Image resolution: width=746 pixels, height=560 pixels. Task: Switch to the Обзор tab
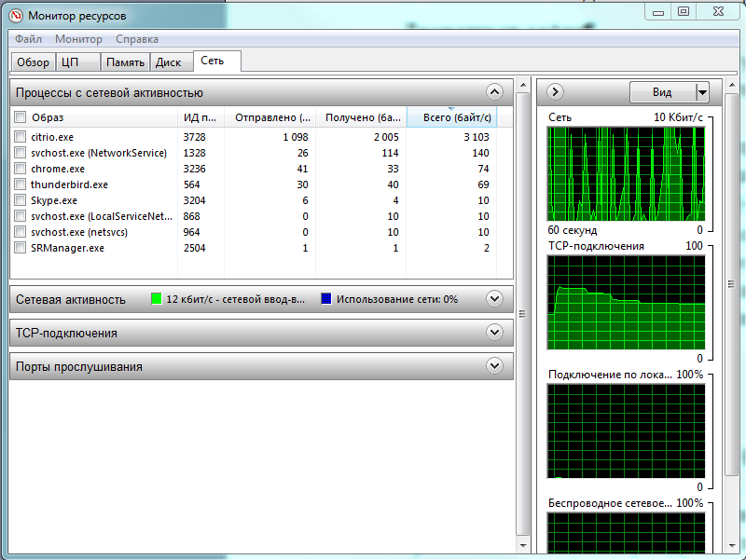pyautogui.click(x=33, y=62)
